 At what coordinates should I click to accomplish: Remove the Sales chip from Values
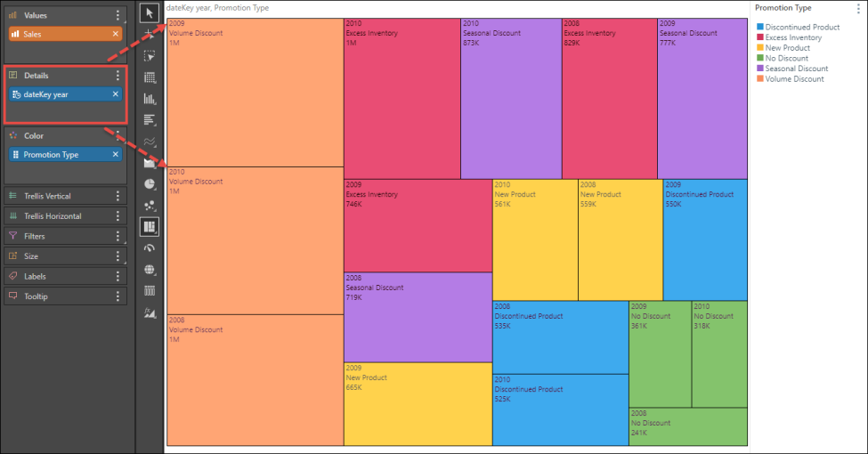click(116, 34)
